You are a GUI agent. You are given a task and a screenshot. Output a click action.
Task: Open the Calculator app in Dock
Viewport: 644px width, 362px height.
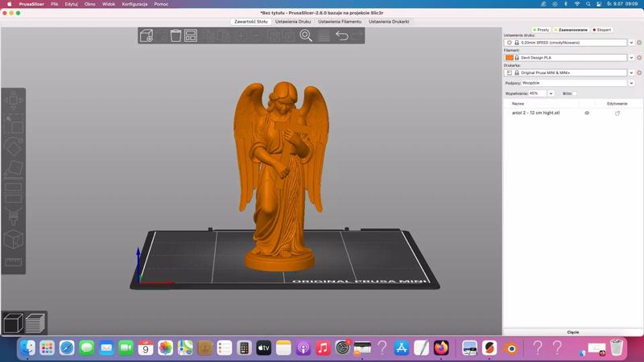coord(244,348)
